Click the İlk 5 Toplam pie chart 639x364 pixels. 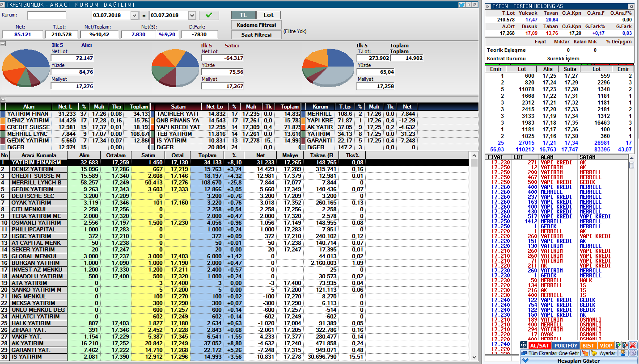329,67
